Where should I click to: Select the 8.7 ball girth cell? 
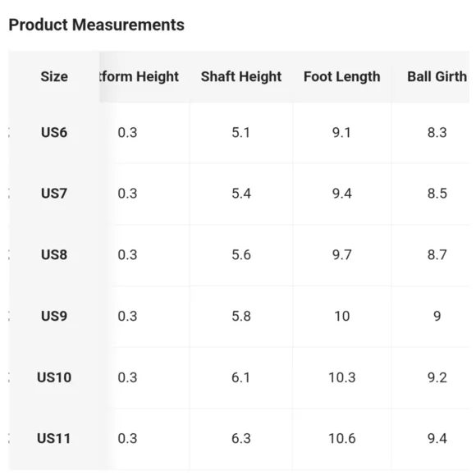point(437,255)
